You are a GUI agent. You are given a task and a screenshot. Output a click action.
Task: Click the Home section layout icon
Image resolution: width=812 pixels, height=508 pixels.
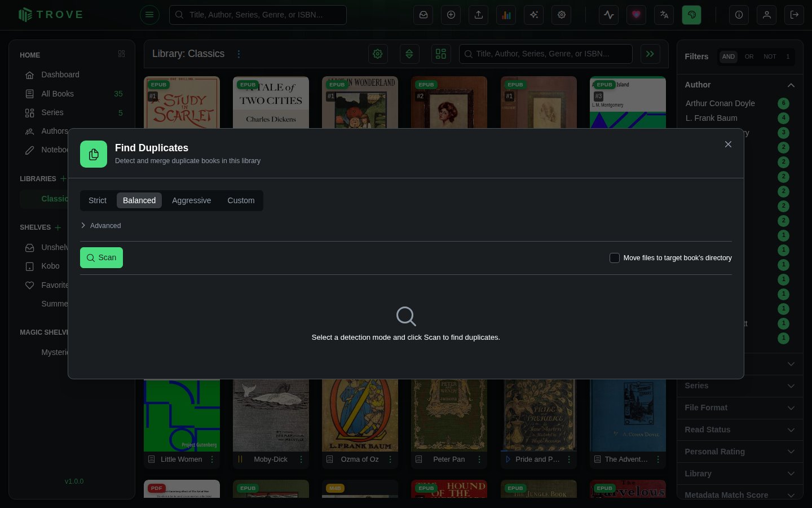pyautogui.click(x=121, y=54)
